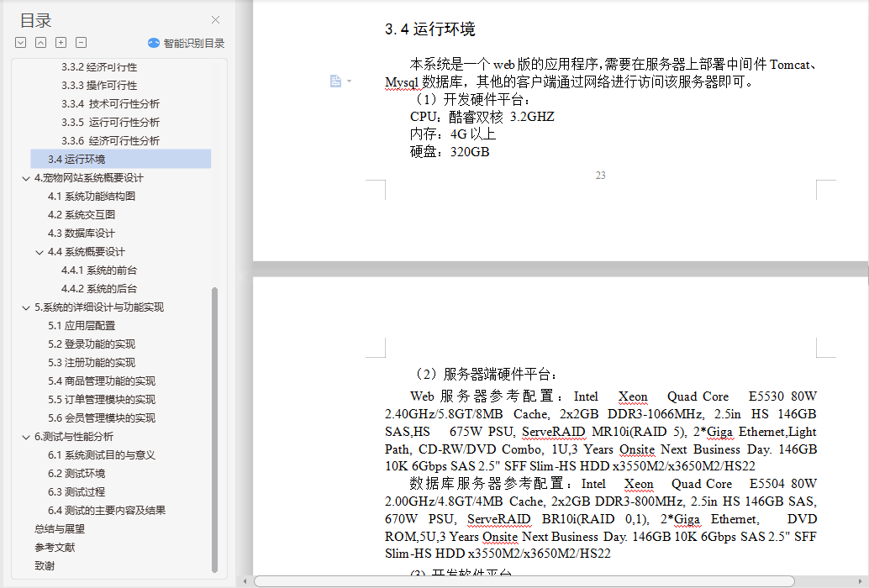Click the underlined word ServeRAID before BR10i
The width and height of the screenshot is (869, 588).
coord(498,519)
